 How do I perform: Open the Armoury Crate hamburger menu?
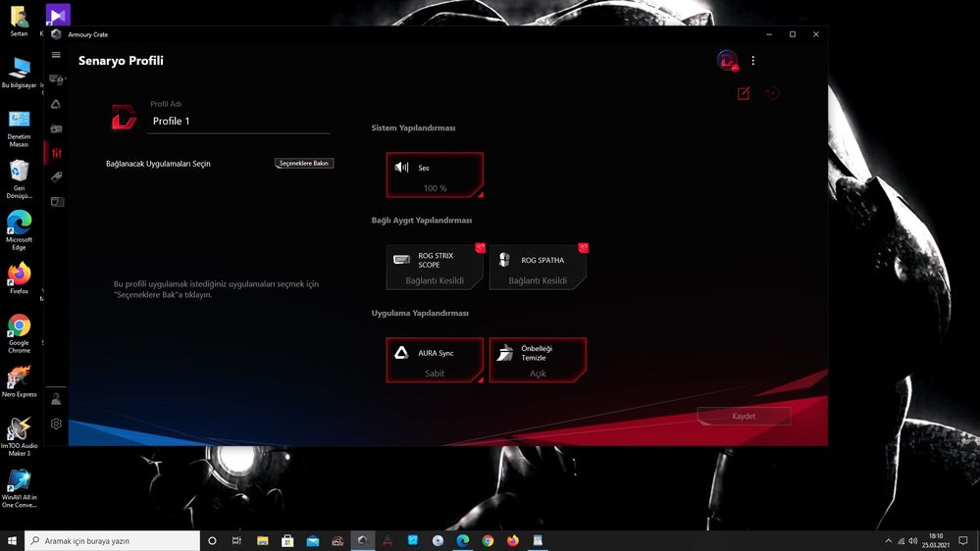[x=56, y=55]
